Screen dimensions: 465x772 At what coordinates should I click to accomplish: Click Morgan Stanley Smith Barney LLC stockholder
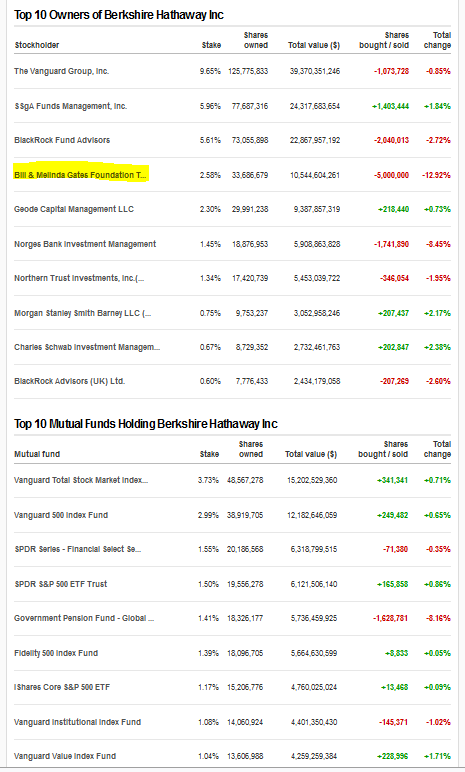click(83, 313)
